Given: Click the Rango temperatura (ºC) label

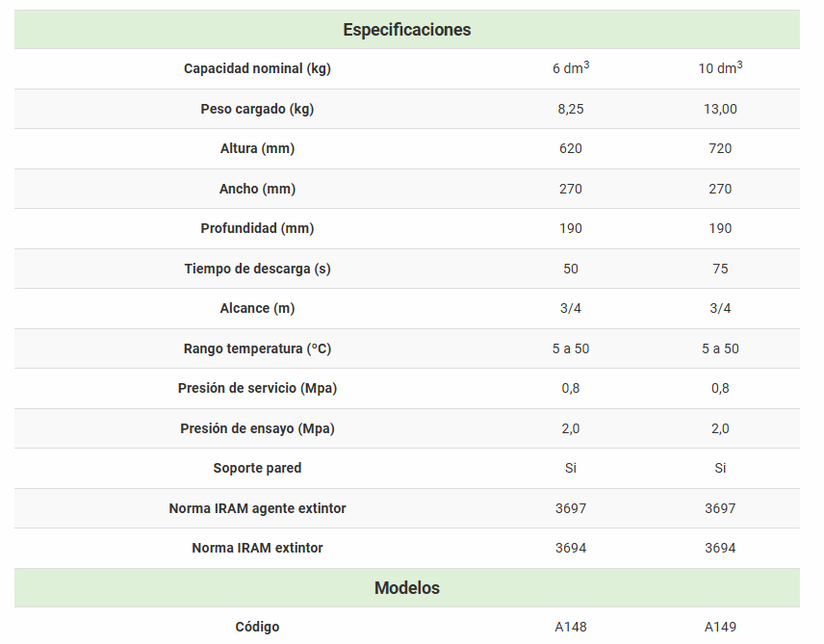Looking at the screenshot, I should (x=257, y=348).
